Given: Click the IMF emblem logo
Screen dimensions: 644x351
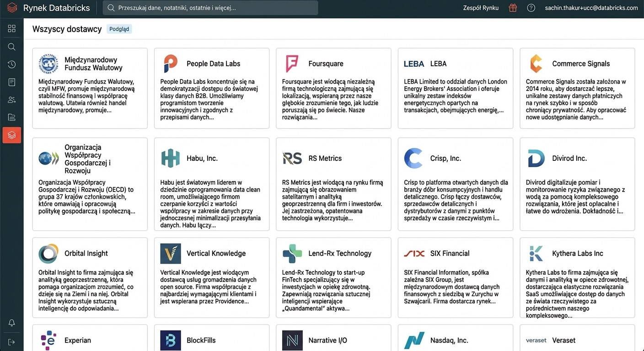Looking at the screenshot, I should pos(48,64).
